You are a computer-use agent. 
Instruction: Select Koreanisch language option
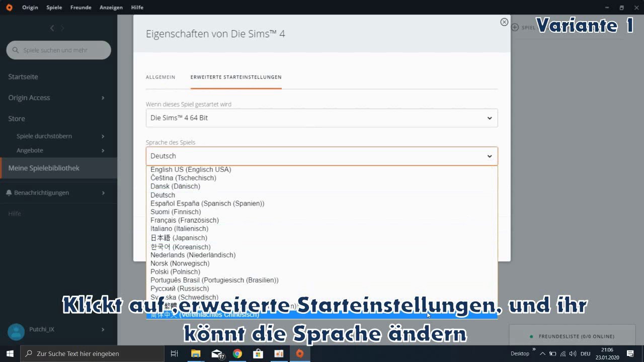pyautogui.click(x=321, y=247)
